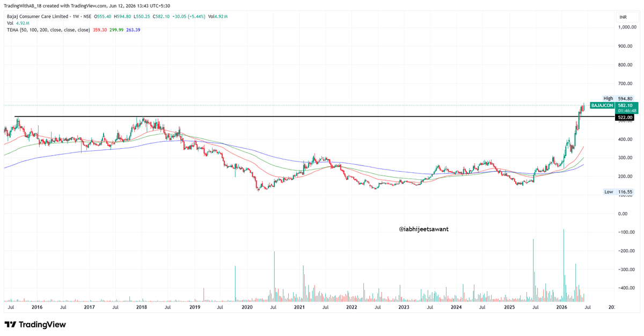Click the 800.00 price axis label

(626, 65)
